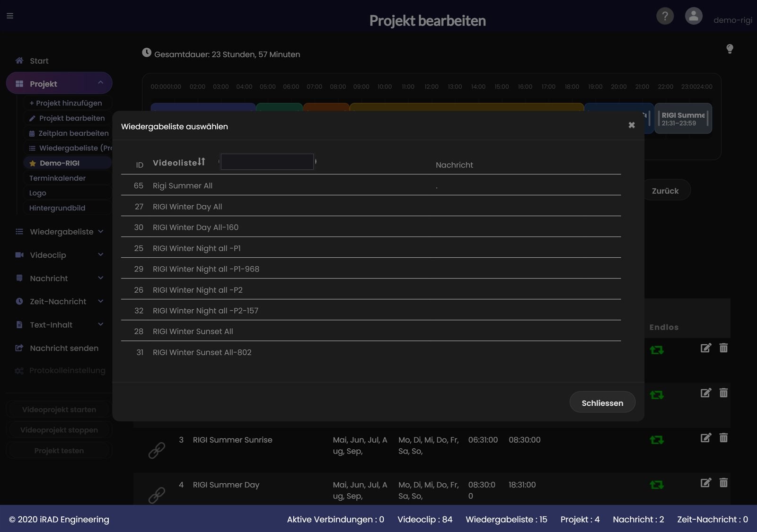This screenshot has width=757, height=532.
Task: Open the demo-rigi user avatar icon
Action: [x=694, y=16]
